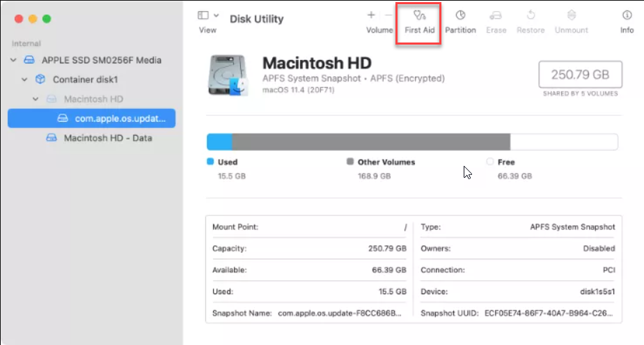Screen dimensions: 644x345
Task: Click the 66.39 GB value under Free
Action: (515, 176)
